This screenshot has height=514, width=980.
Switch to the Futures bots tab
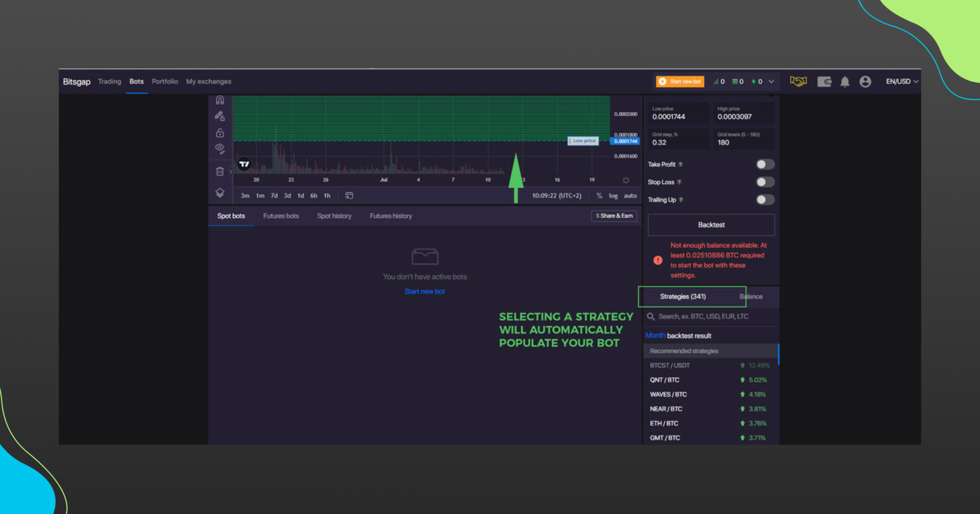pyautogui.click(x=281, y=216)
